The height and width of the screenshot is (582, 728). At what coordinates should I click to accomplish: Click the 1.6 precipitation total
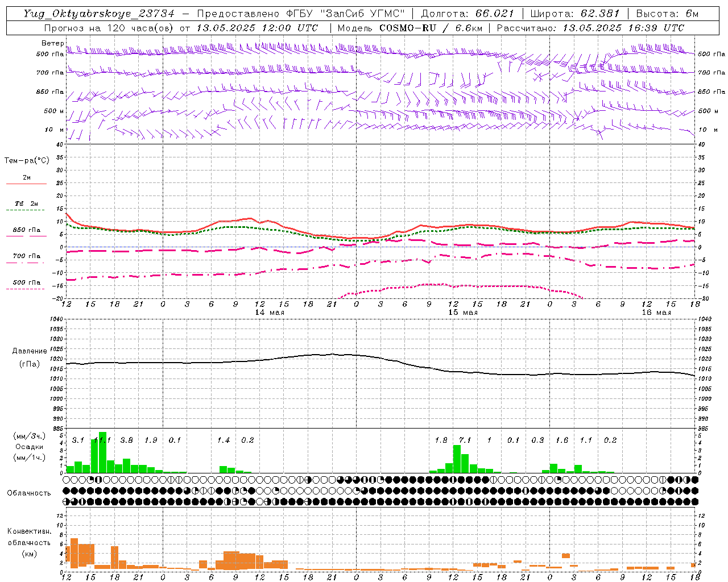562,440
